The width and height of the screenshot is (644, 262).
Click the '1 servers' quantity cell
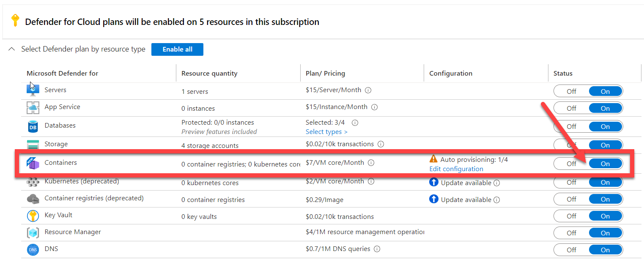point(195,91)
